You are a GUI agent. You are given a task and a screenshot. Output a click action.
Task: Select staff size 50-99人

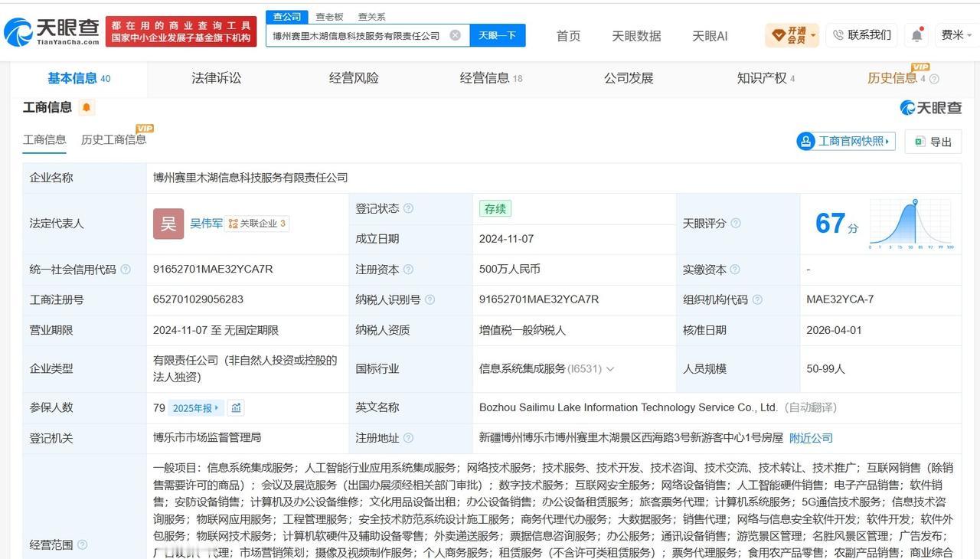[x=825, y=369]
